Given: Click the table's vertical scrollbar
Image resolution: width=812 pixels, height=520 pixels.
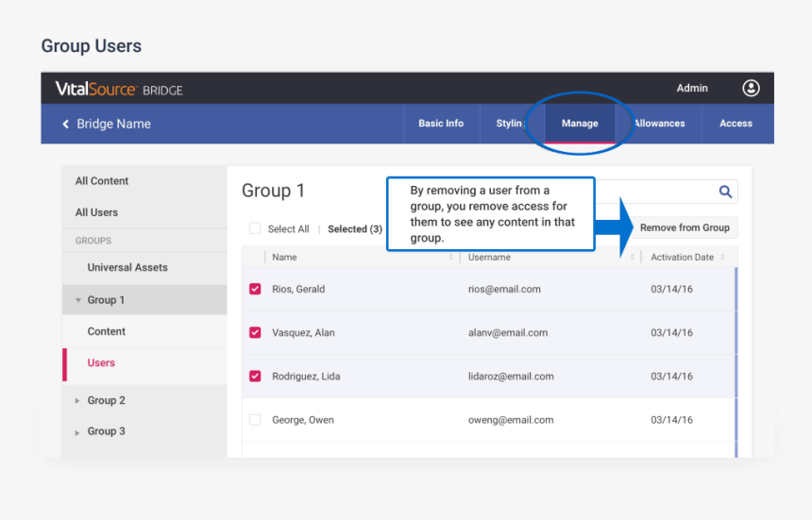Looking at the screenshot, I should [736, 359].
